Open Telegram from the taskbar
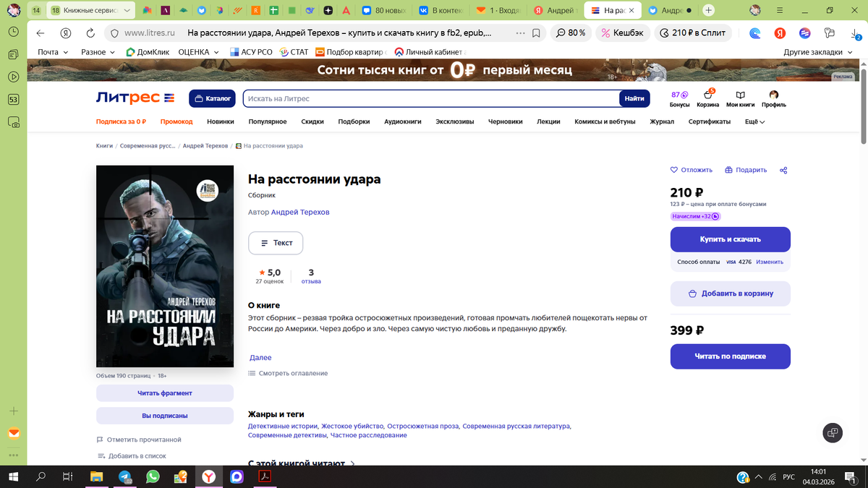 coord(125,477)
